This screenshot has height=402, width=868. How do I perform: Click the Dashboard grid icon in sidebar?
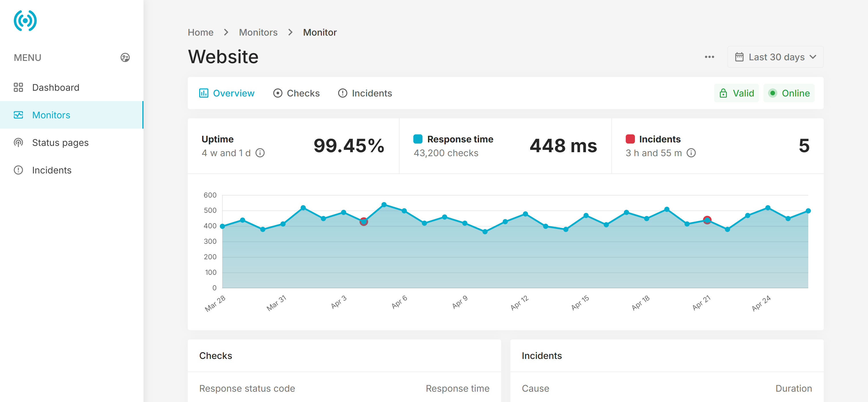point(19,87)
